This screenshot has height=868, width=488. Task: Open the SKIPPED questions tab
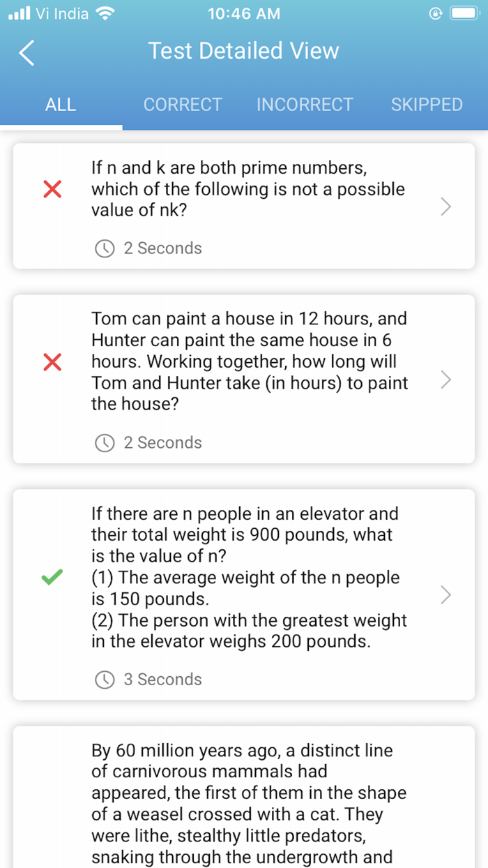[x=427, y=104]
